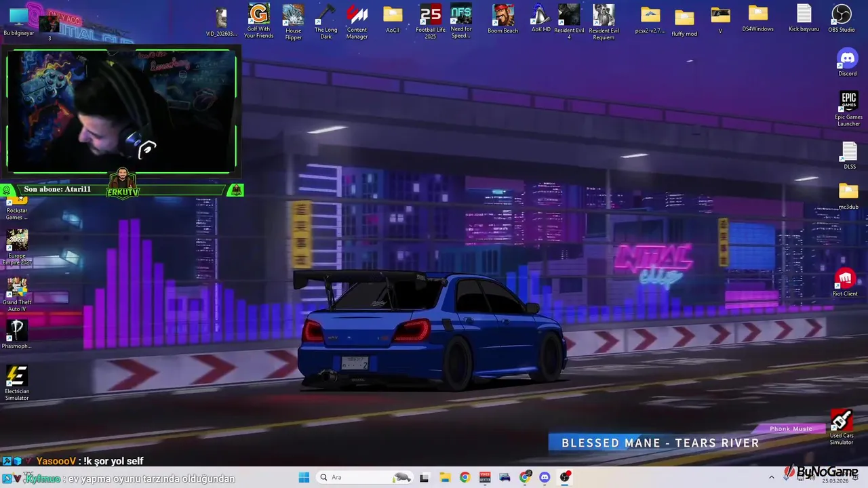
Task: Open the fluffy mod folder
Action: tap(684, 22)
